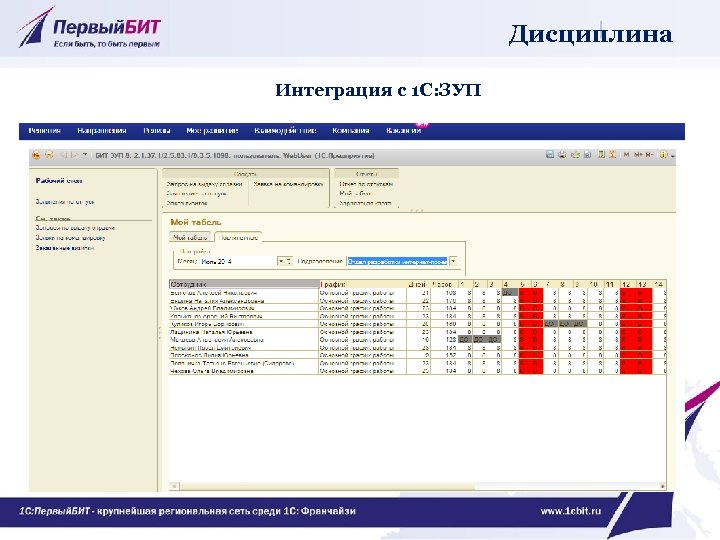Click the График column header
720x540 pixels.
(x=363, y=284)
